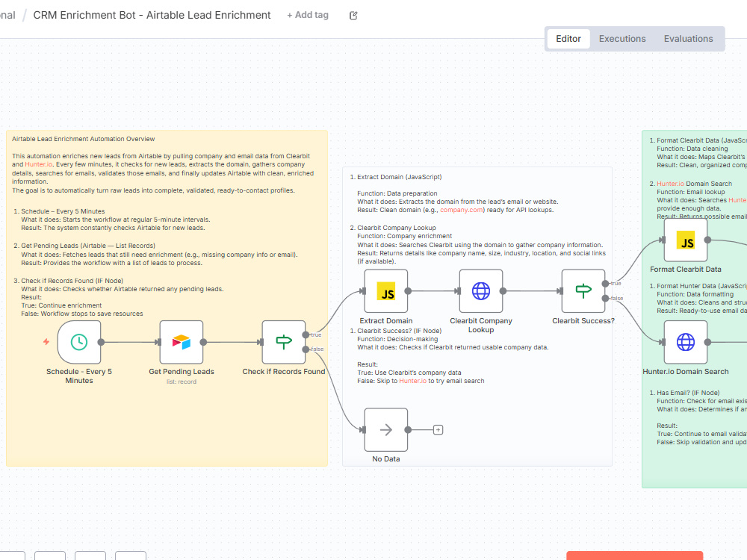
Task: Click output handle of Extract Domain node
Action: point(408,291)
